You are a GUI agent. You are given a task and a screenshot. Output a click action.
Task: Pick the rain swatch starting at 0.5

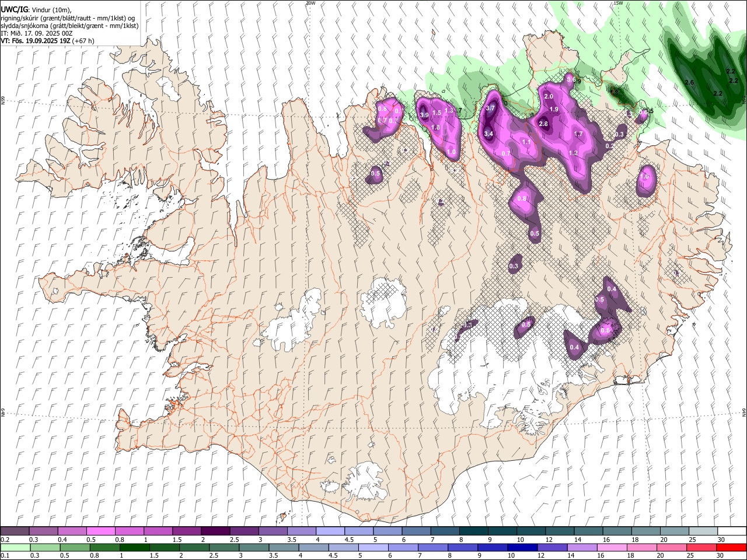click(75, 548)
